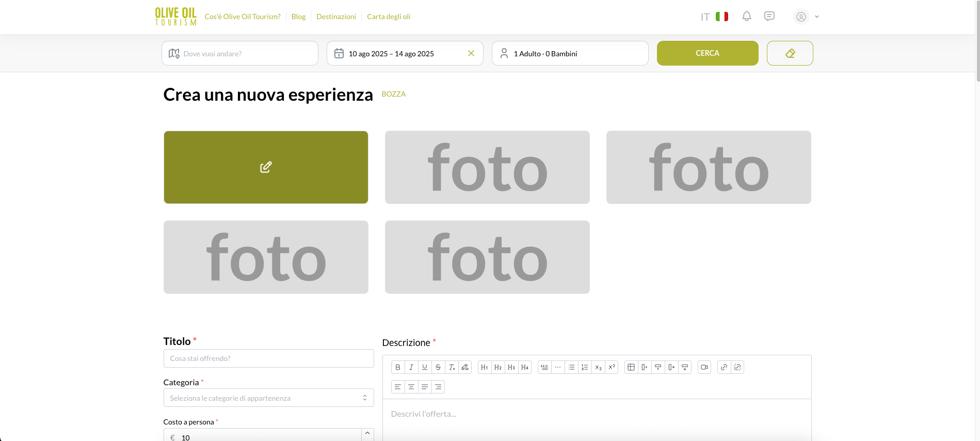
Task: Apply blockquote formatting
Action: pyautogui.click(x=544, y=367)
